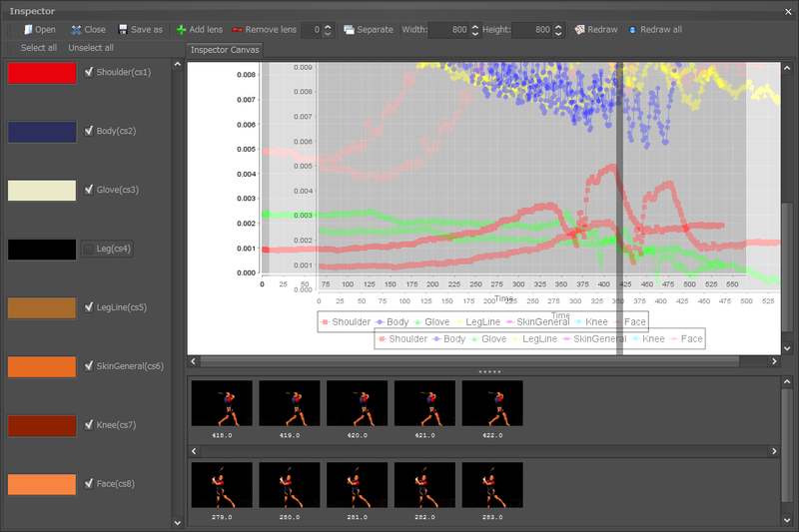Click the orange SkinGeneral(cs6) color swatch
The image size is (799, 532).
pos(42,366)
